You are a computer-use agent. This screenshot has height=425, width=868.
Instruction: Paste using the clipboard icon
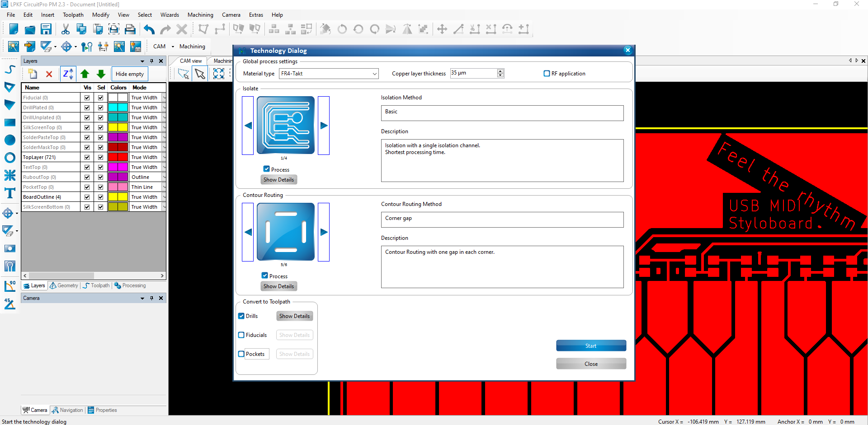pos(98,29)
